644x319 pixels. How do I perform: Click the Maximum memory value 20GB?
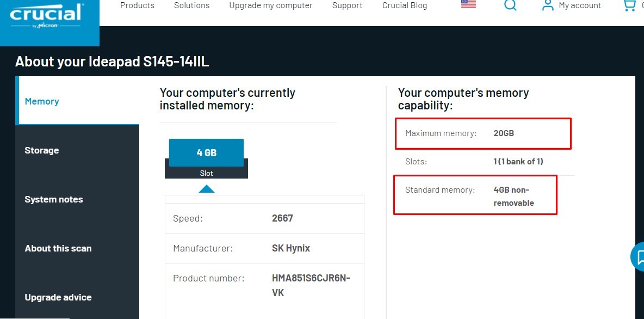click(504, 133)
